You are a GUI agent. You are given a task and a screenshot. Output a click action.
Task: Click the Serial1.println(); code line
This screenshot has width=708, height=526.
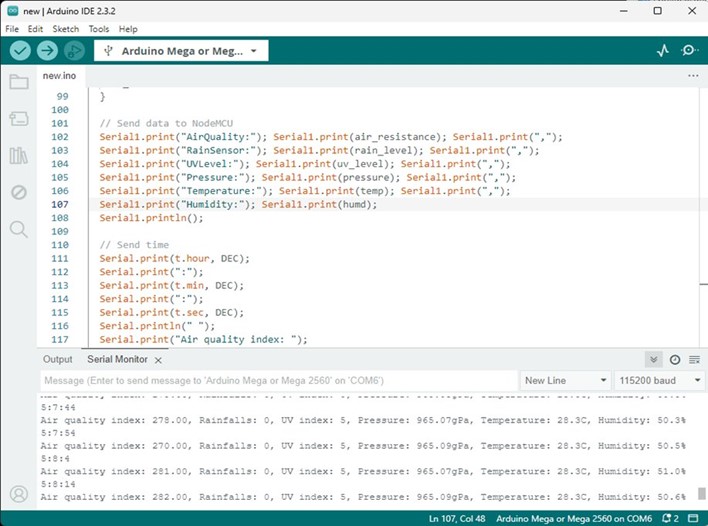(x=151, y=218)
